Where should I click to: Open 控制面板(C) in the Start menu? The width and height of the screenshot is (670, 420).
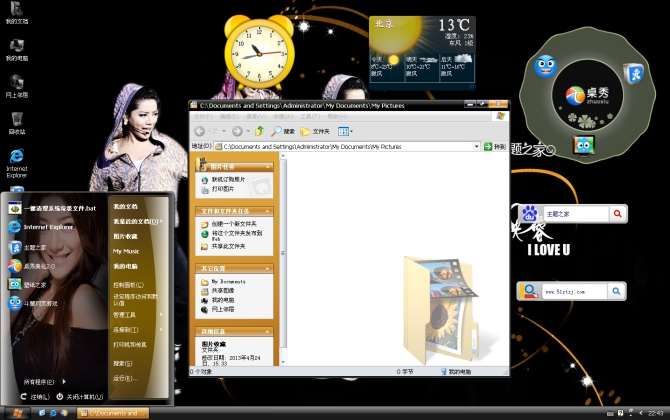click(x=128, y=285)
